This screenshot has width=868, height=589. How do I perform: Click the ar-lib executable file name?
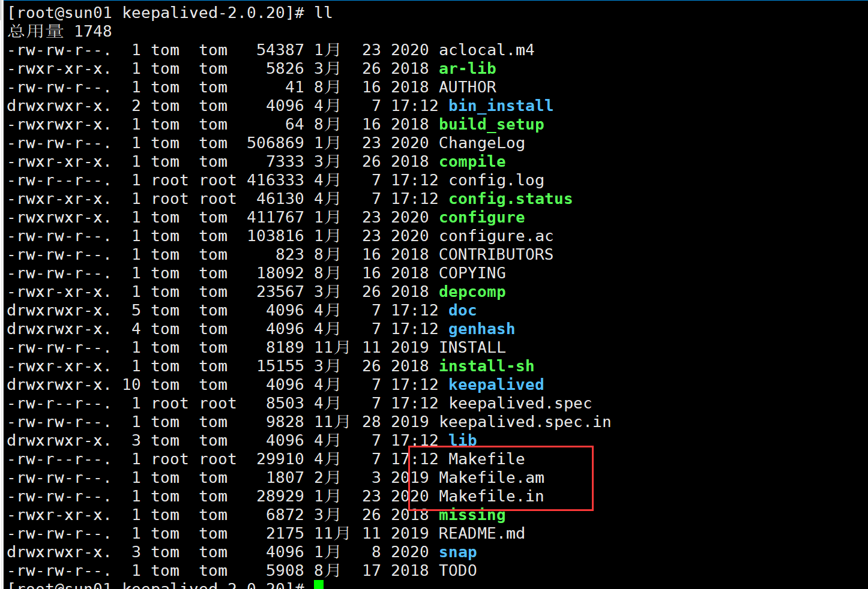468,68
